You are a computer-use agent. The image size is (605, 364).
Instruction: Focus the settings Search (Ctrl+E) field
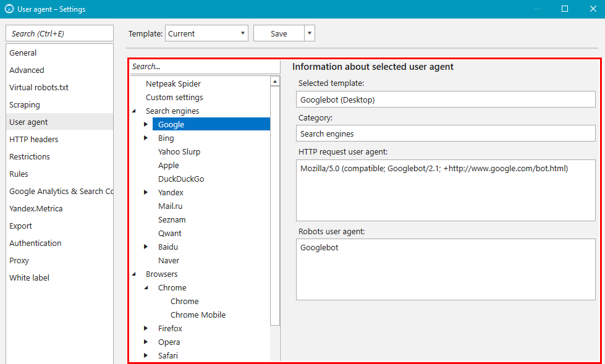(x=59, y=33)
